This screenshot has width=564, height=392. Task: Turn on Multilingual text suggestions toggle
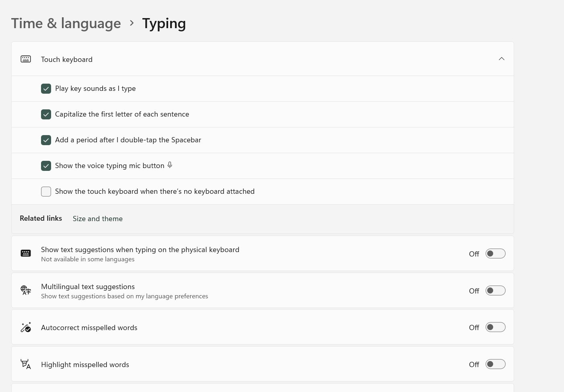[495, 291]
